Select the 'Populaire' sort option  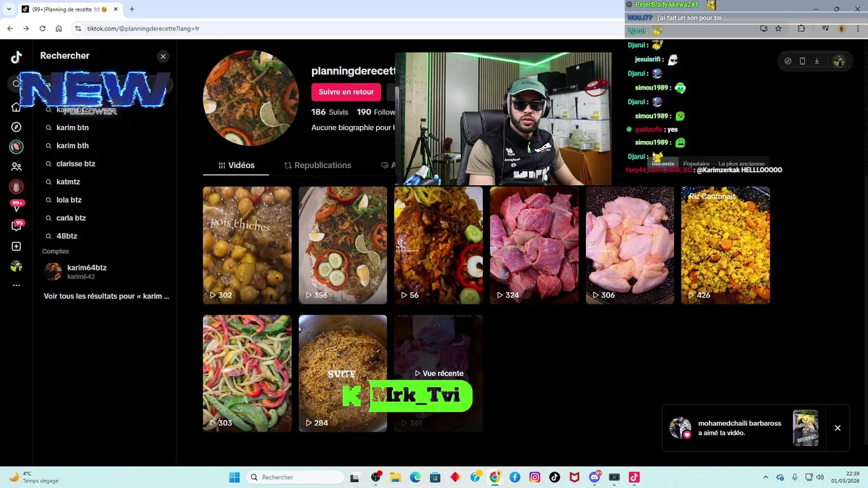tap(696, 164)
